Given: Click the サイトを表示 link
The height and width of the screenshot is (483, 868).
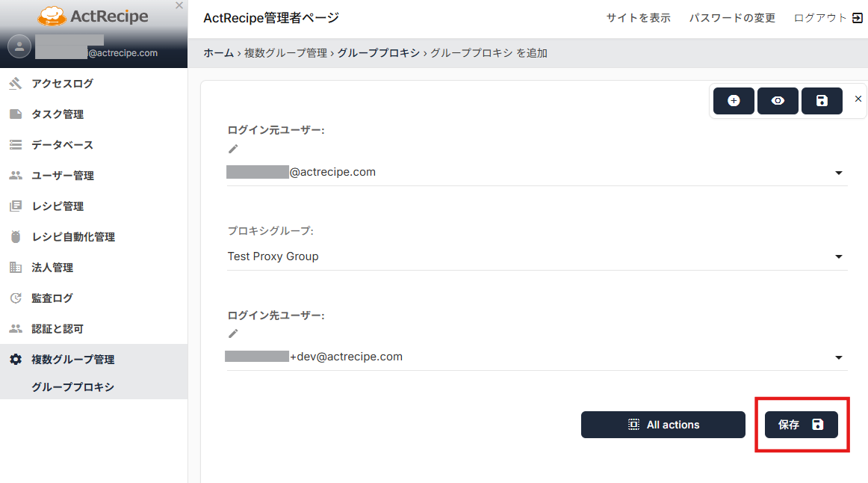Looking at the screenshot, I should [638, 18].
